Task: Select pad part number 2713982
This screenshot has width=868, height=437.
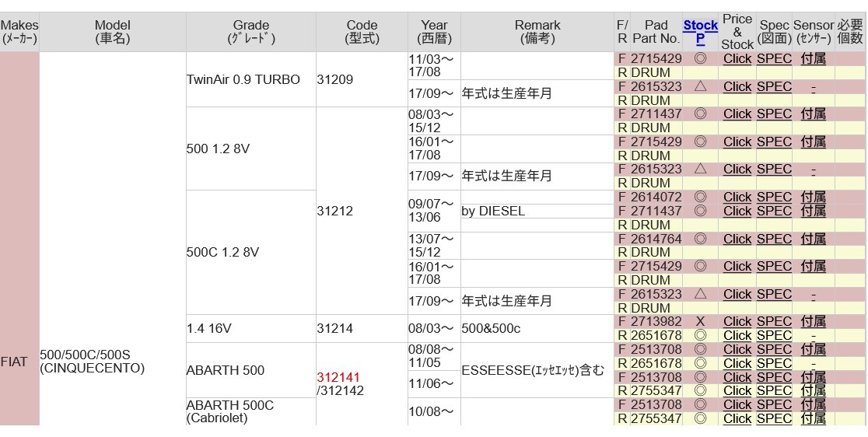Action: 656,321
